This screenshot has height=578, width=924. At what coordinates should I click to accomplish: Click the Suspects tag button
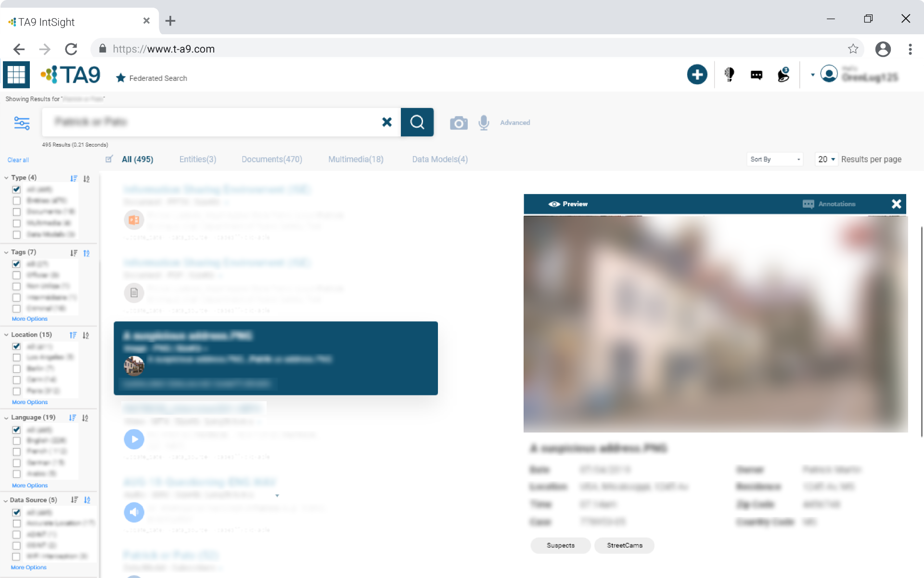560,545
